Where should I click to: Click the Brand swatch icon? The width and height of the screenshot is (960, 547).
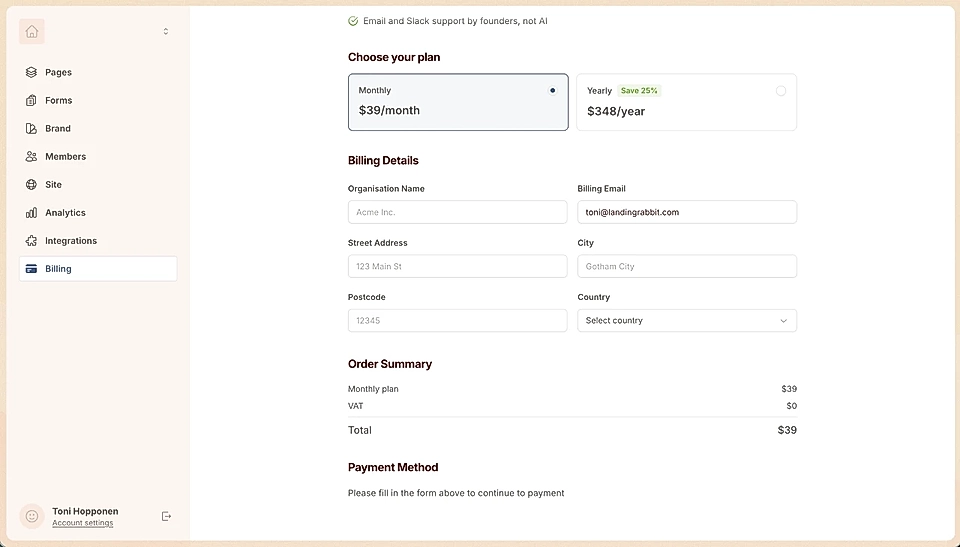pyautogui.click(x=31, y=129)
